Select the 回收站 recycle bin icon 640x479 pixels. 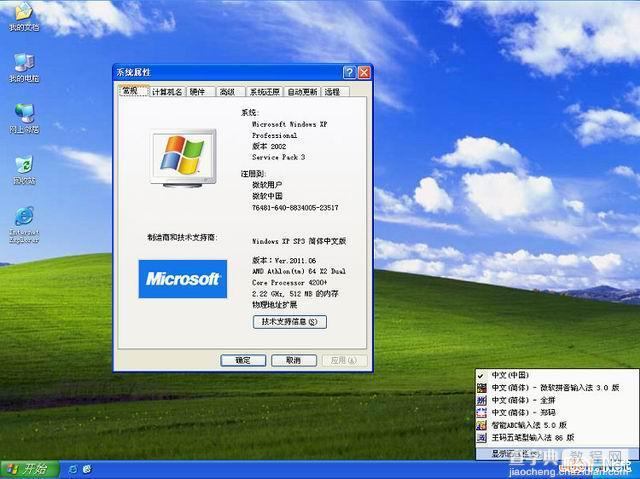point(24,170)
